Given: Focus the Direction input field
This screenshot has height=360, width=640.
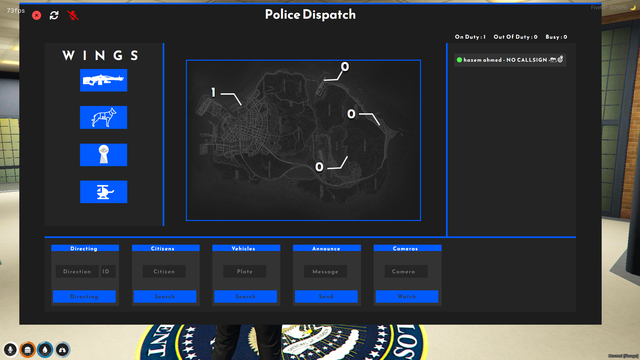Looking at the screenshot, I should (77, 271).
